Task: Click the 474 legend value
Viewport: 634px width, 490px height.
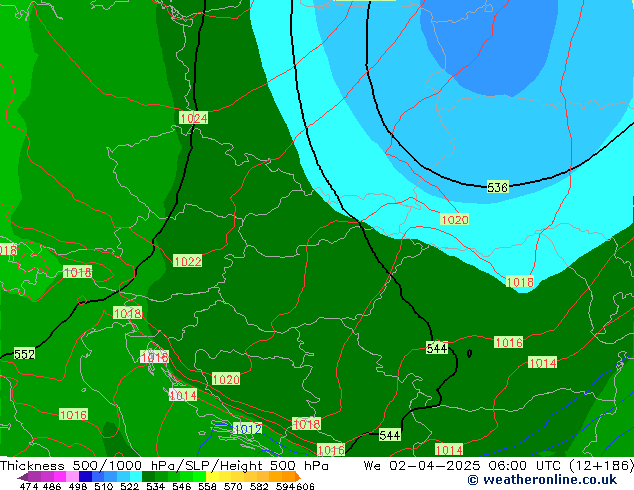Action: [x=29, y=486]
